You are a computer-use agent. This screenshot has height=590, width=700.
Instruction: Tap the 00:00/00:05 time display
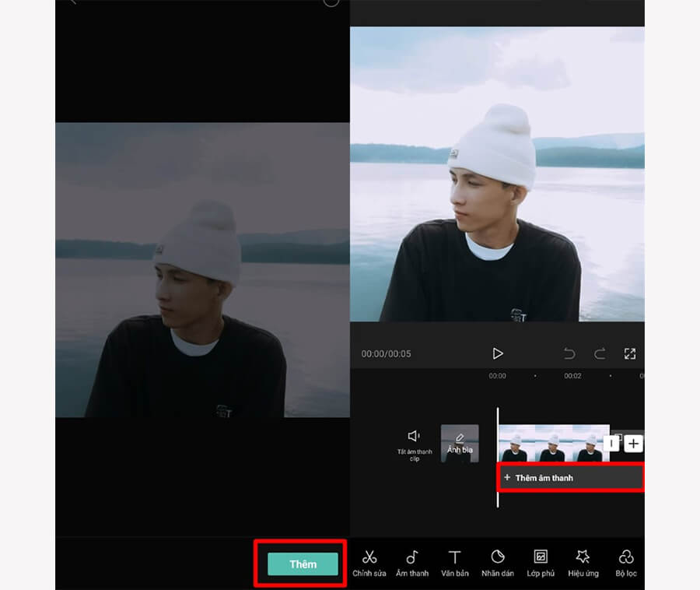pyautogui.click(x=387, y=353)
